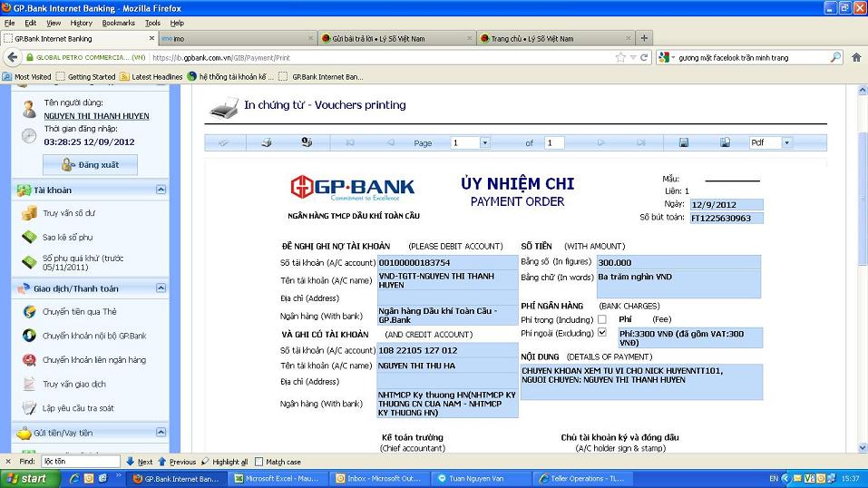This screenshot has height=488, width=868.
Task: Go to previous page of voucher
Action: pyautogui.click(x=390, y=143)
